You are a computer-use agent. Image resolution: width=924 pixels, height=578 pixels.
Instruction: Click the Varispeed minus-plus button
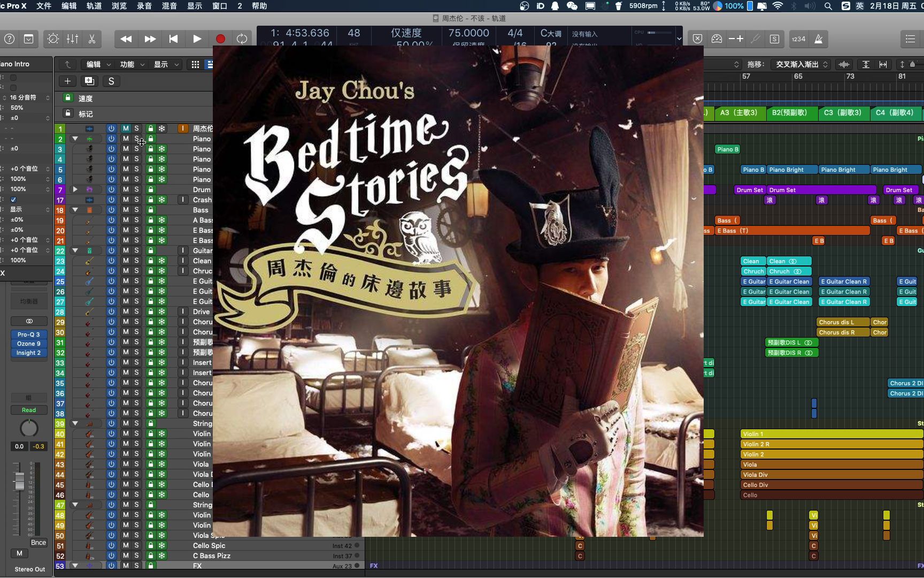(736, 39)
